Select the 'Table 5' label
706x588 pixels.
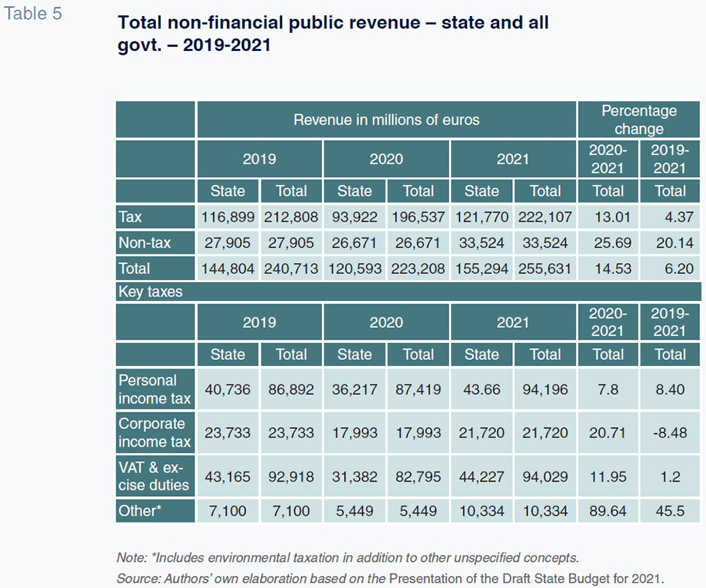pos(32,14)
